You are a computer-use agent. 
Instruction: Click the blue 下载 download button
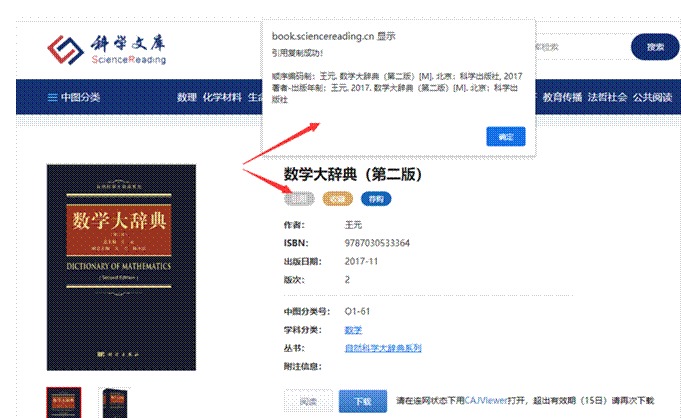click(363, 401)
